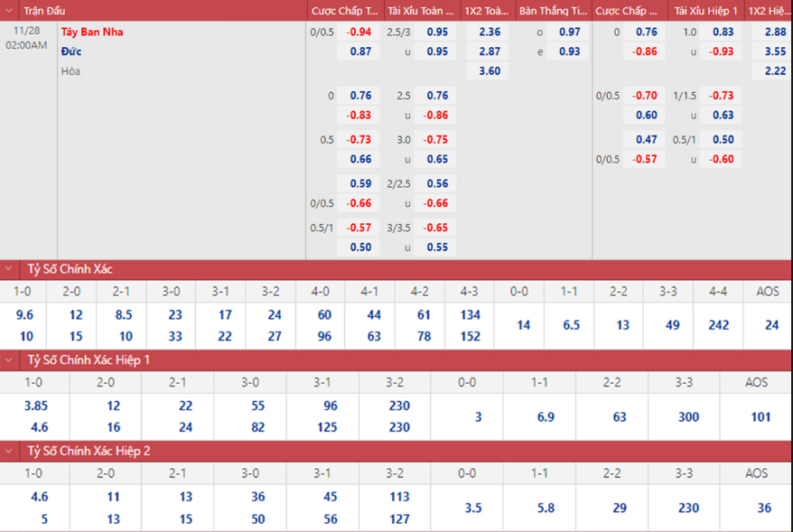Viewport: 793px width, 532px height.
Task: Open the Đức team link
Action: (71, 51)
